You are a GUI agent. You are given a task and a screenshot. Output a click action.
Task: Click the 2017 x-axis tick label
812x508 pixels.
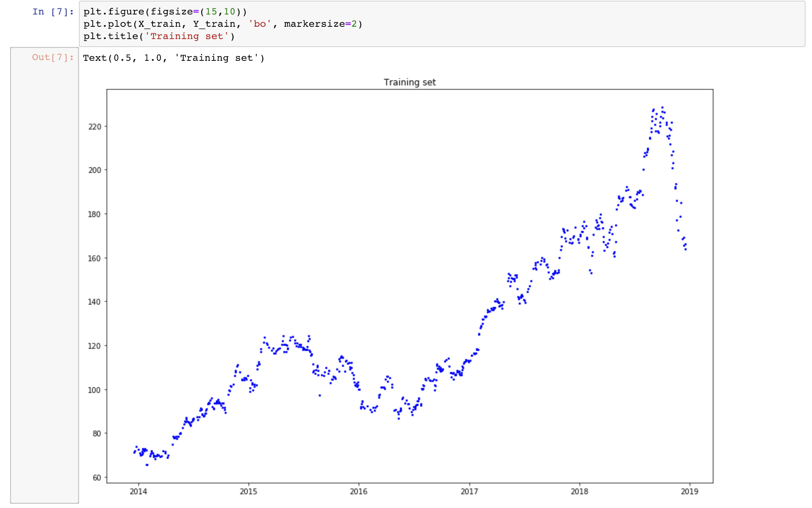[469, 491]
